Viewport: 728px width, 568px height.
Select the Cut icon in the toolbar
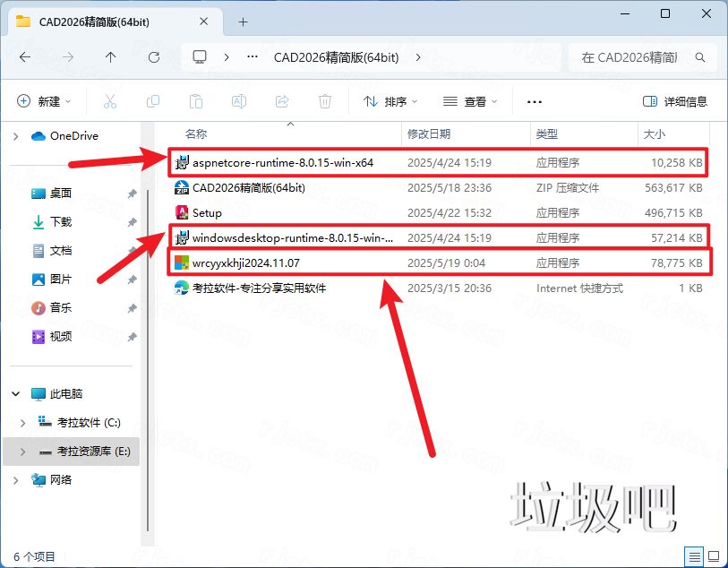110,101
